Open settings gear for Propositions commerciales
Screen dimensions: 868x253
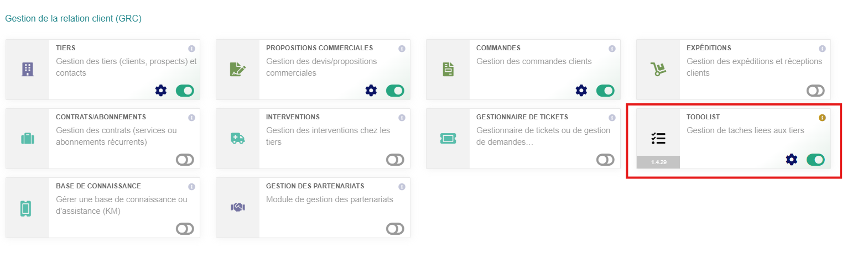(371, 91)
